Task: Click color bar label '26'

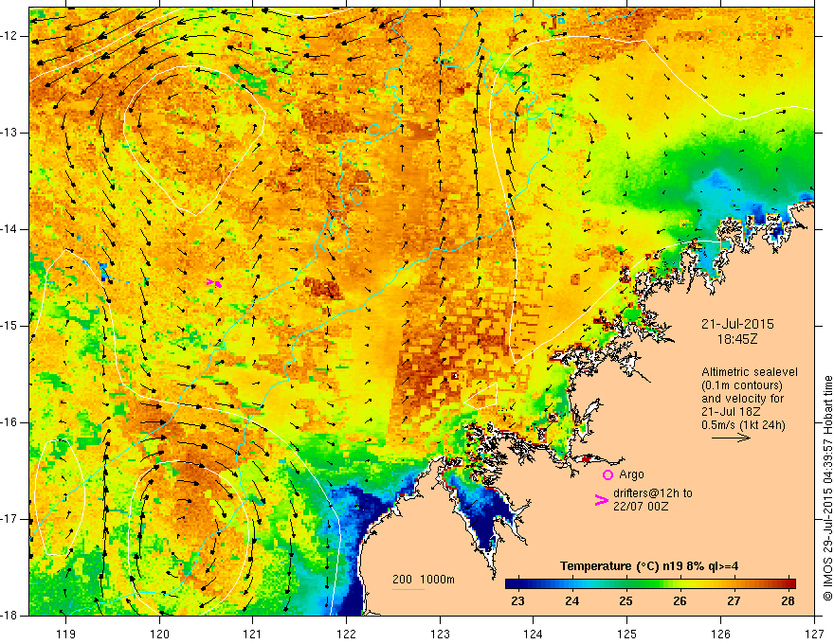Action: (680, 601)
